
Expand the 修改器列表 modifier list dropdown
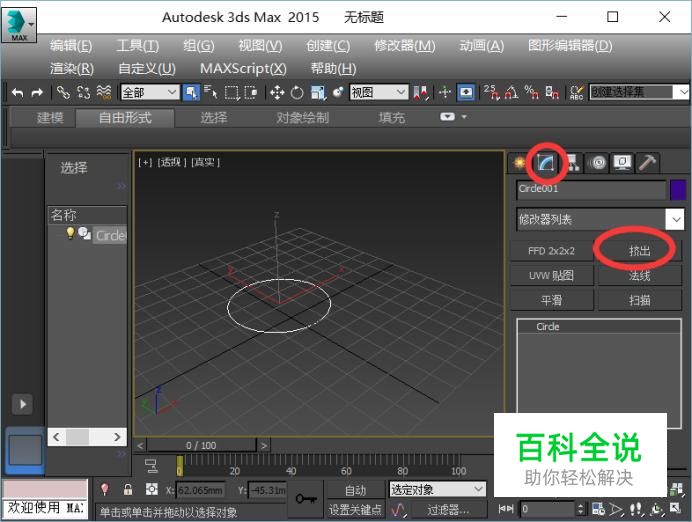[x=675, y=219]
